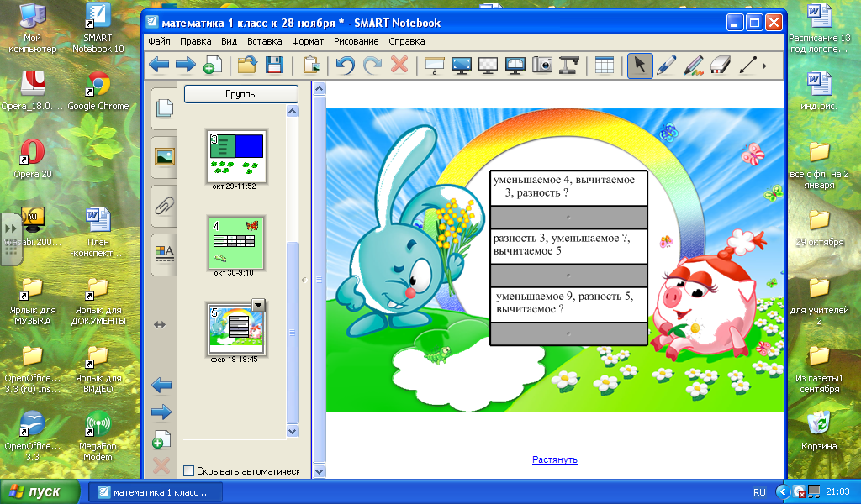Undo the last action
Image resolution: width=861 pixels, height=504 pixels.
(x=346, y=66)
